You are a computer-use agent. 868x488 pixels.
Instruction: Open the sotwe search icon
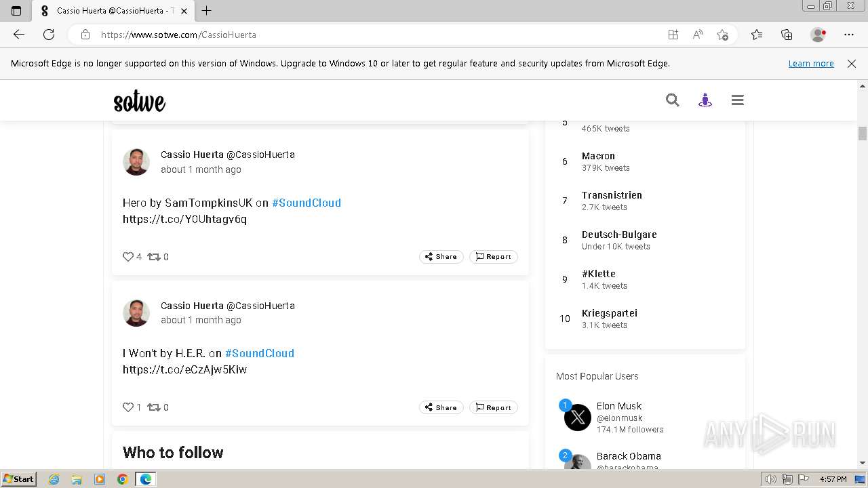click(672, 100)
